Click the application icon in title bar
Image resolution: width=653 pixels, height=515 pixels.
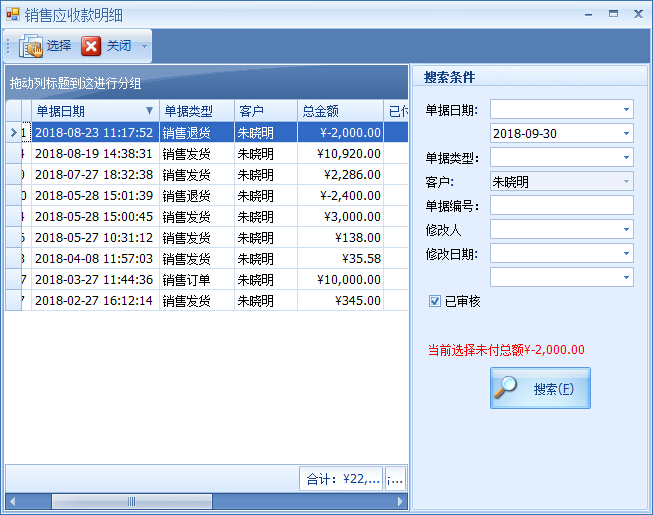coord(12,14)
